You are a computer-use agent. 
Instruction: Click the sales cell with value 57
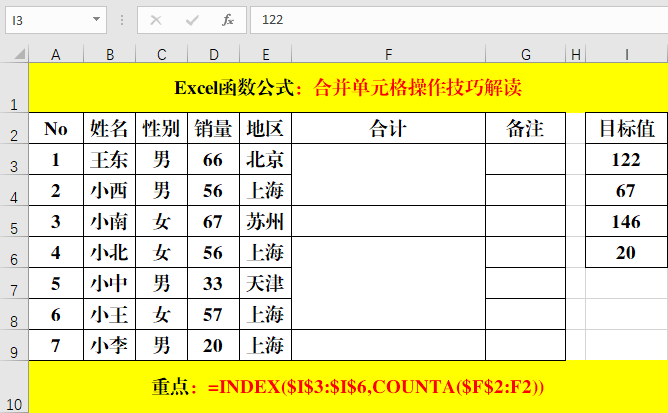pyautogui.click(x=213, y=315)
